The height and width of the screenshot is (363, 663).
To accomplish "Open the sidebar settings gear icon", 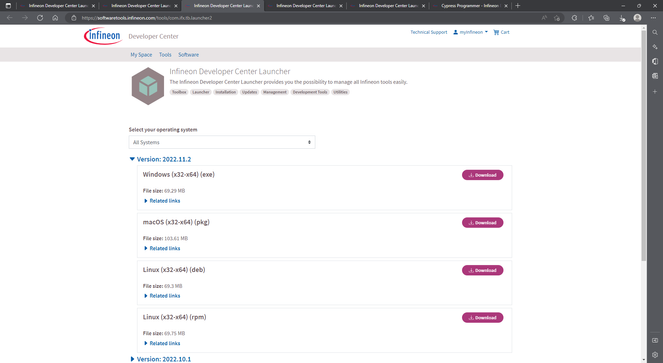I will 655,355.
